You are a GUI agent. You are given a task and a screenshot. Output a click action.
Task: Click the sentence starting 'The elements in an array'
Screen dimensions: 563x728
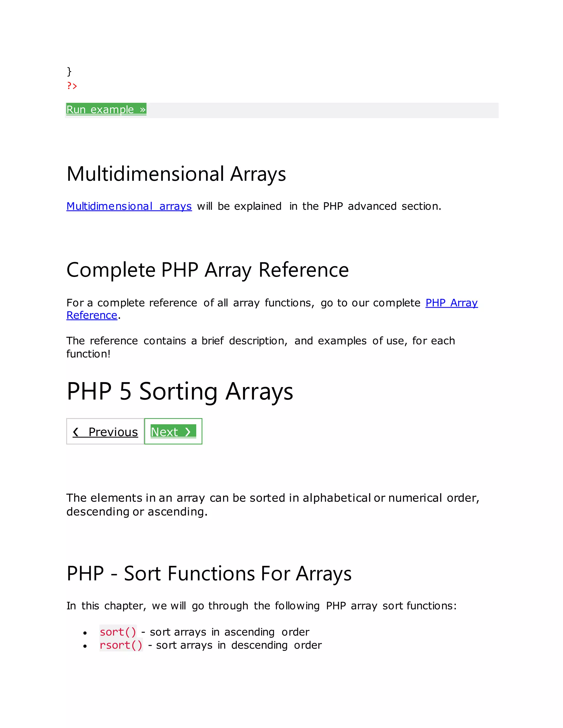tap(273, 505)
